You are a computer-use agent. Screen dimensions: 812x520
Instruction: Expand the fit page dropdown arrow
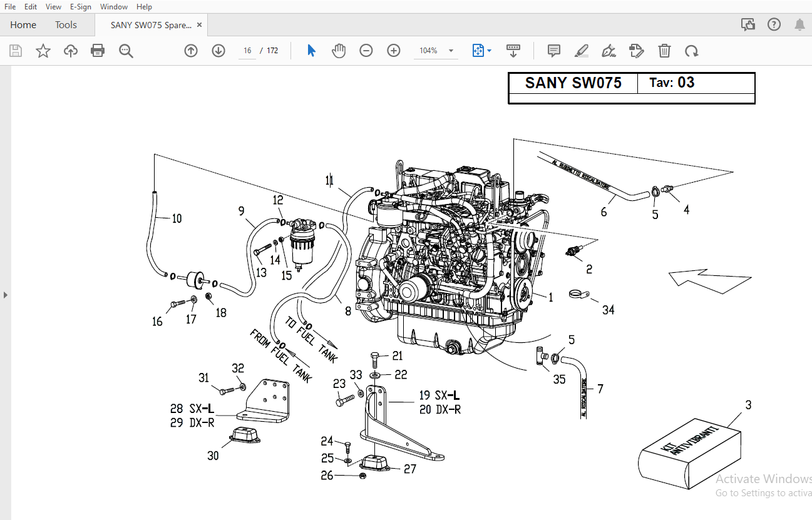coord(490,51)
